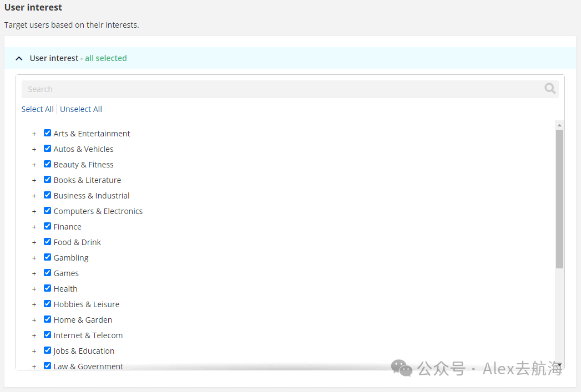
Task: Click scrollbar up arrow in interest list
Action: coord(559,125)
